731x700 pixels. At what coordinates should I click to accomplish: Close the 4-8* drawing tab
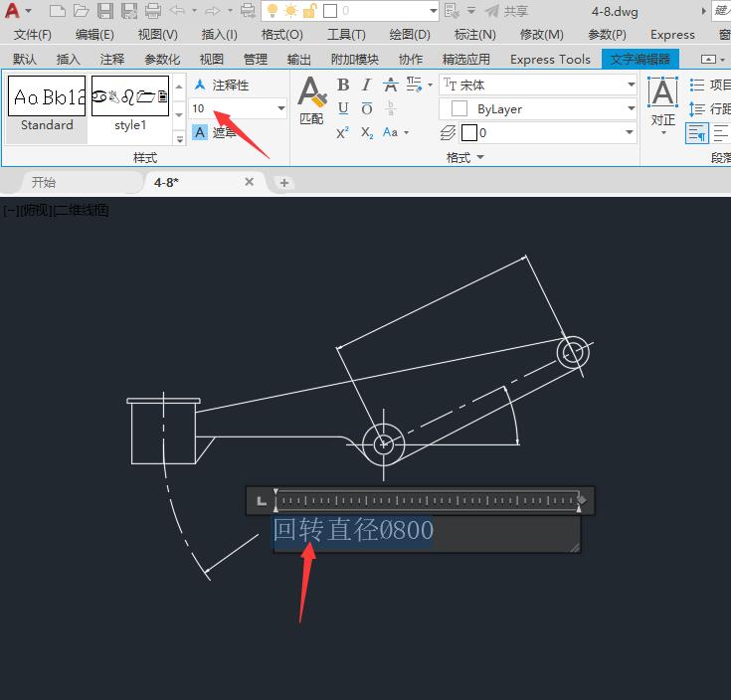click(250, 182)
